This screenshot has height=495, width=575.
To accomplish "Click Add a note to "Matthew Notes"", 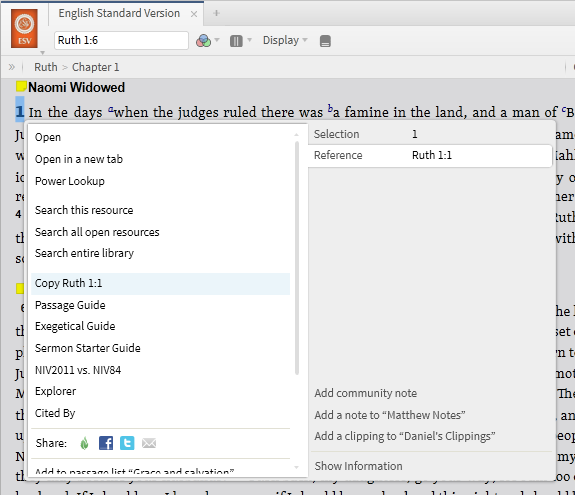I will pos(390,415).
